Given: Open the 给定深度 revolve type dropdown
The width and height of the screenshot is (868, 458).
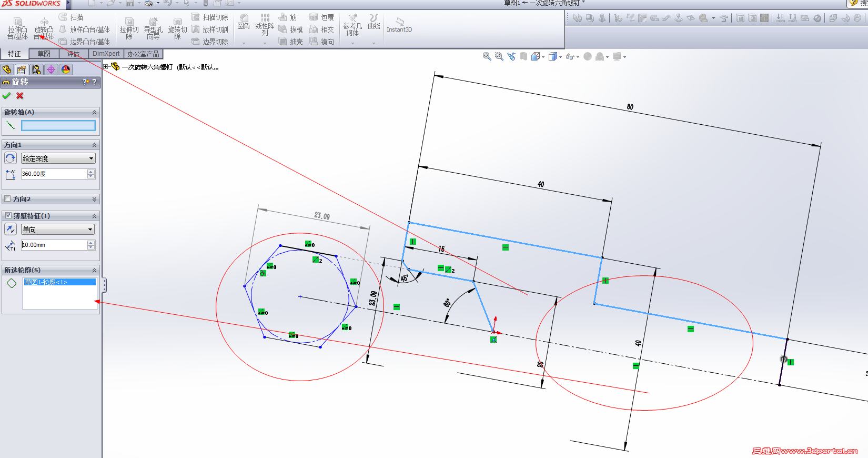Looking at the screenshot, I should click(x=58, y=158).
